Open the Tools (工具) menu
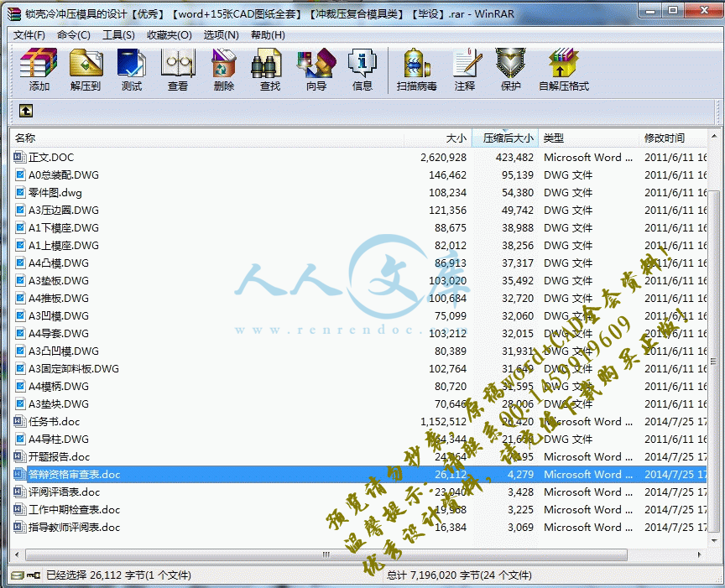 click(x=118, y=35)
